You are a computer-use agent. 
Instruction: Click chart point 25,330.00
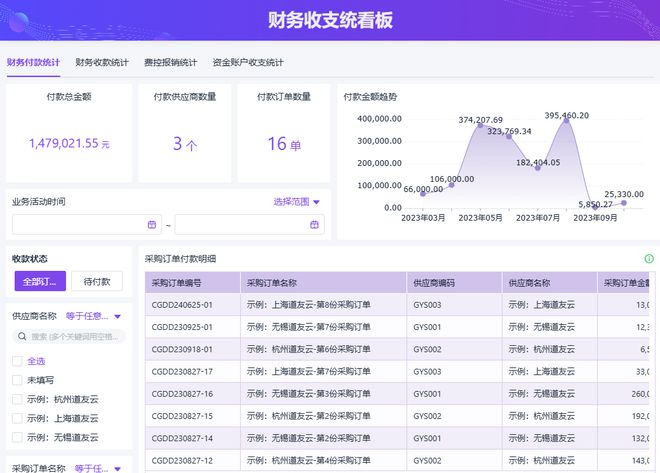[x=624, y=203]
